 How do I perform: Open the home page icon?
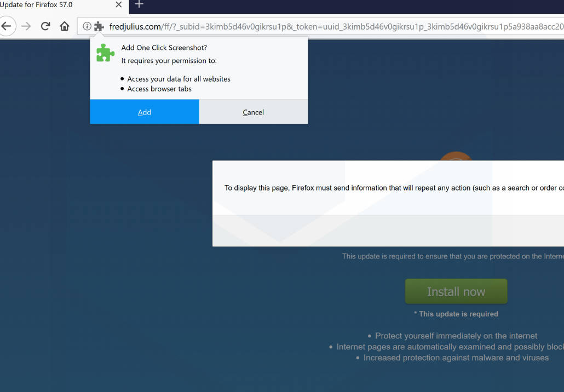[x=65, y=26]
